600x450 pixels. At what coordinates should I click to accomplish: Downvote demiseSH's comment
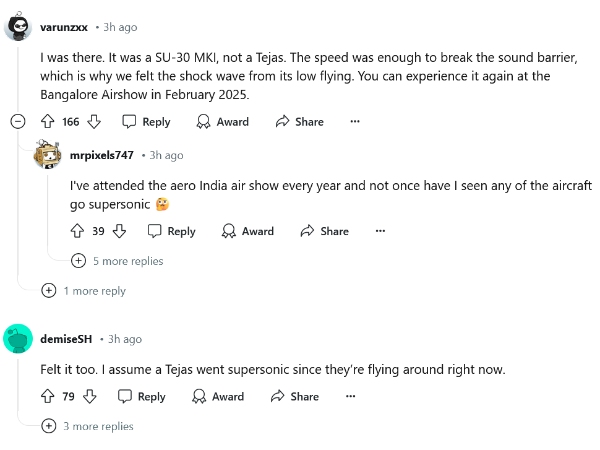89,397
